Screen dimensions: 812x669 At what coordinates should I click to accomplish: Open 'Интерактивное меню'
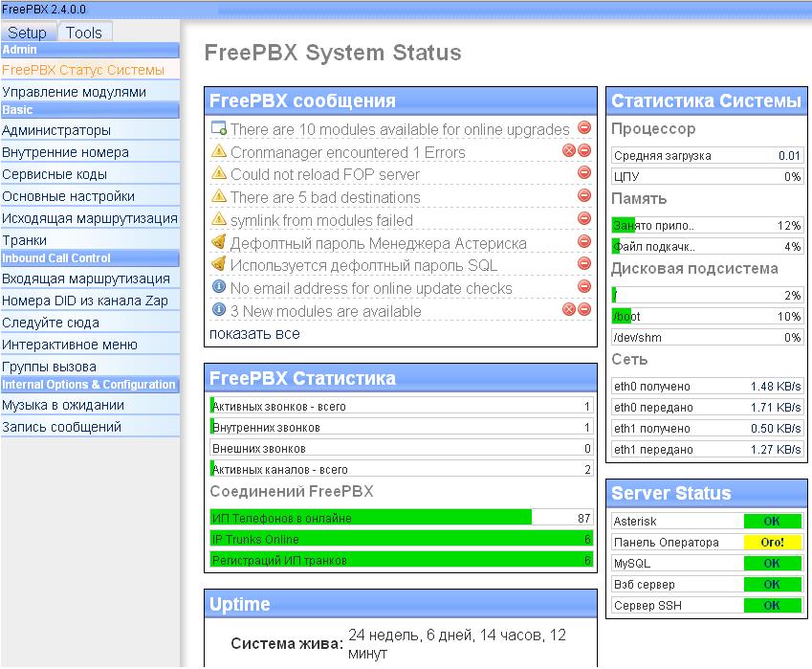coord(90,345)
